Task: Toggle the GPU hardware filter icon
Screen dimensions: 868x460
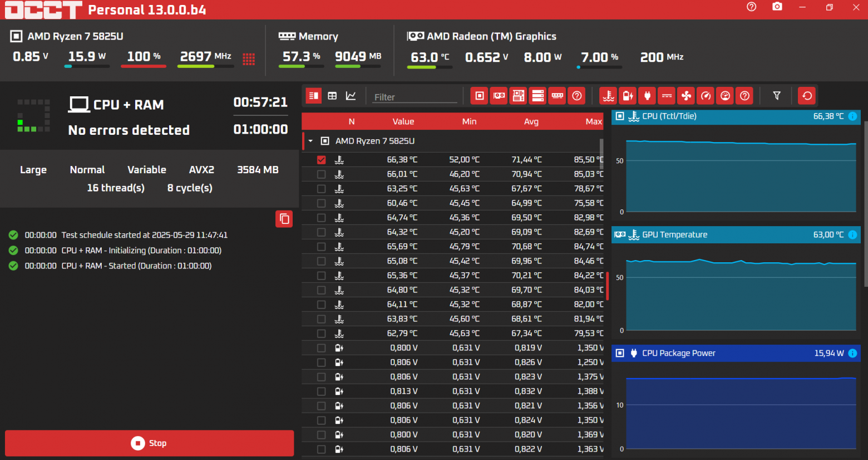Action: click(x=499, y=96)
